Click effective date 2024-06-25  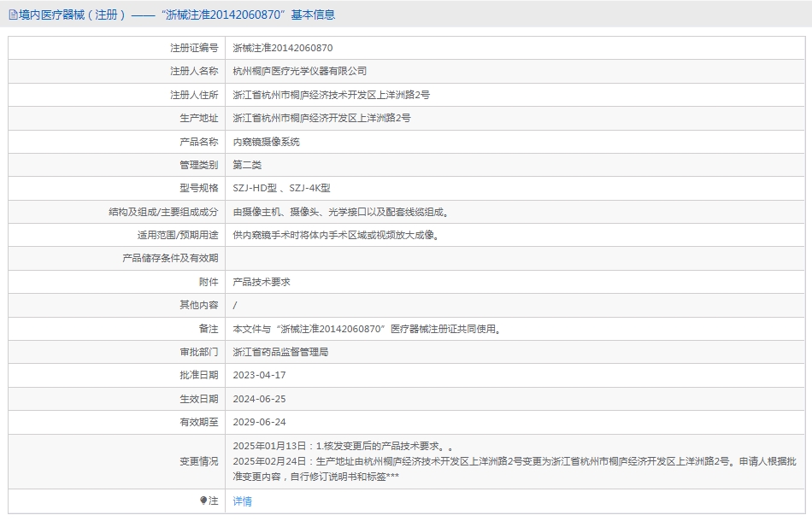click(260, 399)
